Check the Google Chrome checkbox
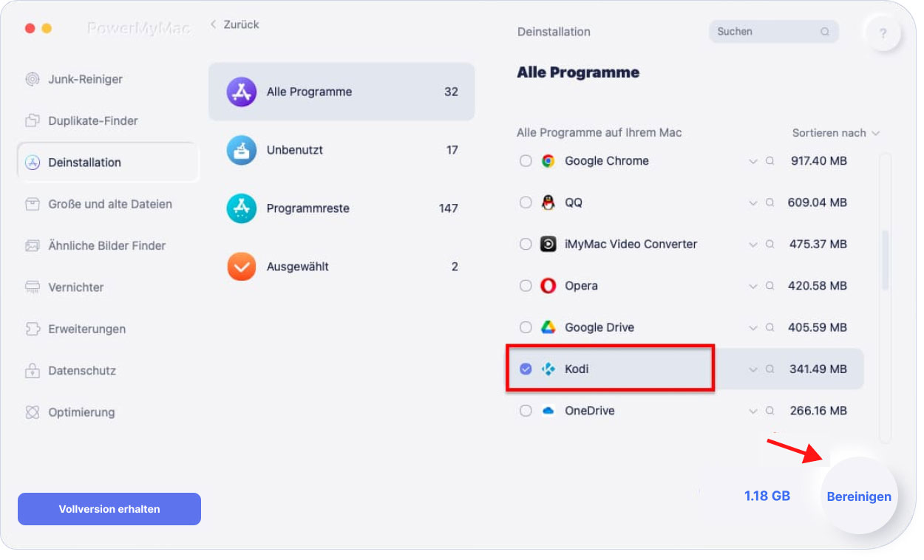924x560 pixels. tap(526, 161)
